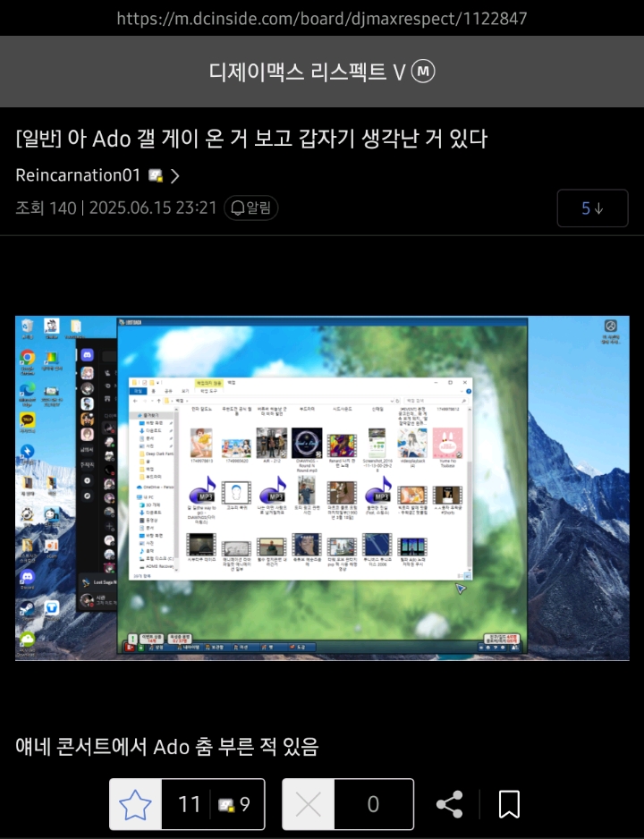
Task: Tap the page URL at the top
Action: click(322, 18)
